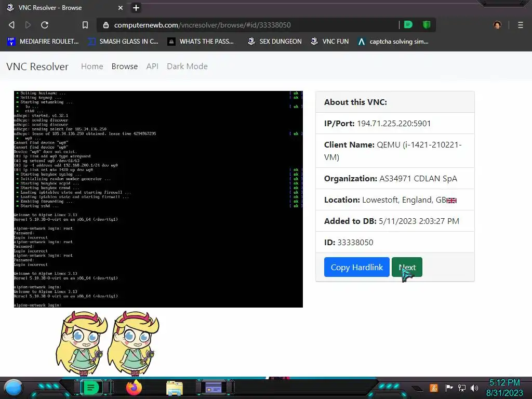Open the browser hamburger menu
Viewport: 532px width, 399px height.
click(521, 25)
